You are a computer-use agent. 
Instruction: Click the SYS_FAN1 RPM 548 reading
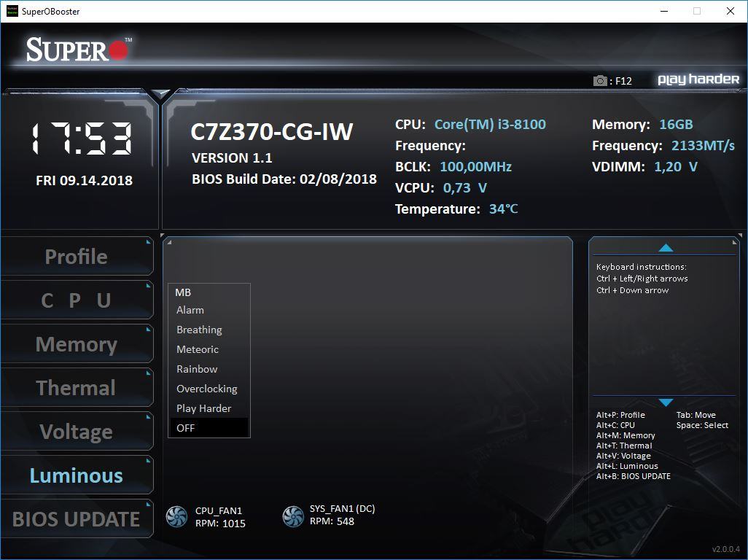click(x=332, y=521)
